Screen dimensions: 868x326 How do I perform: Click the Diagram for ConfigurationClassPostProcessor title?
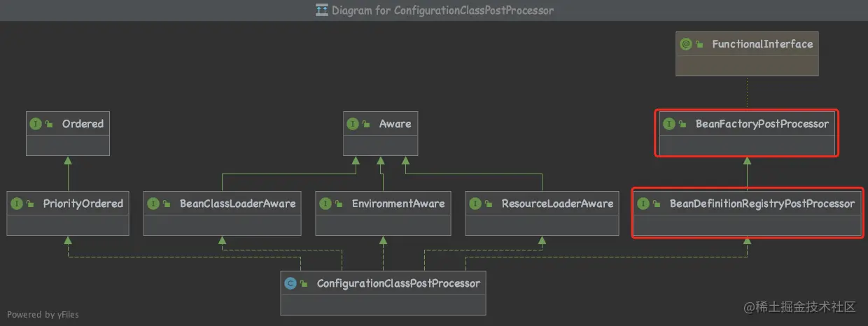(444, 10)
